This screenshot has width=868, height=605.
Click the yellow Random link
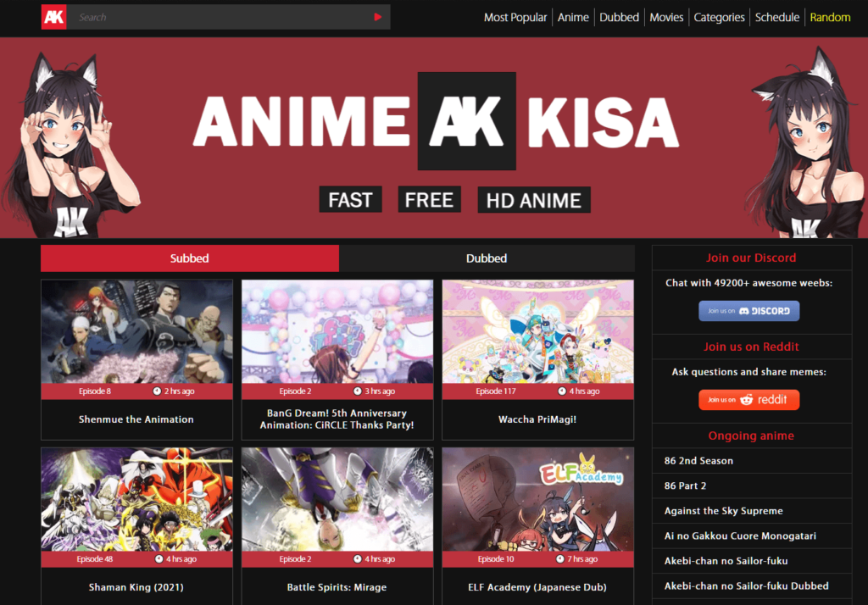pos(830,17)
